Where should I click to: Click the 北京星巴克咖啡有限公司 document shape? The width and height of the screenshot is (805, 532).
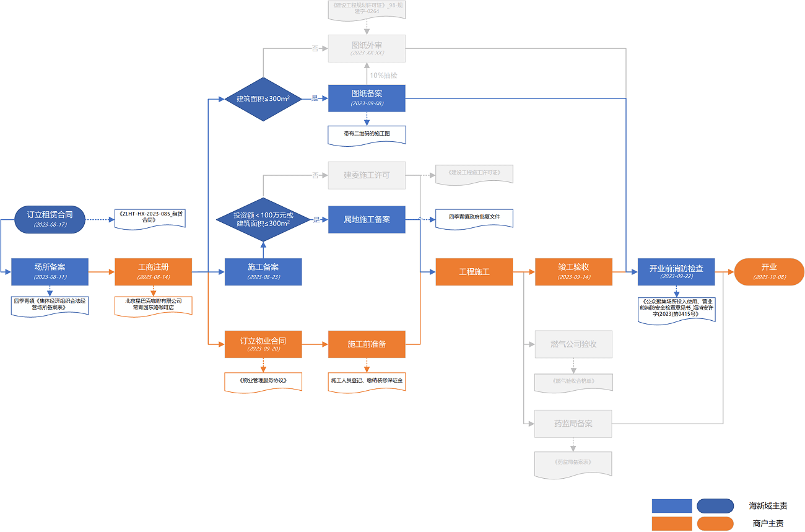(x=154, y=306)
